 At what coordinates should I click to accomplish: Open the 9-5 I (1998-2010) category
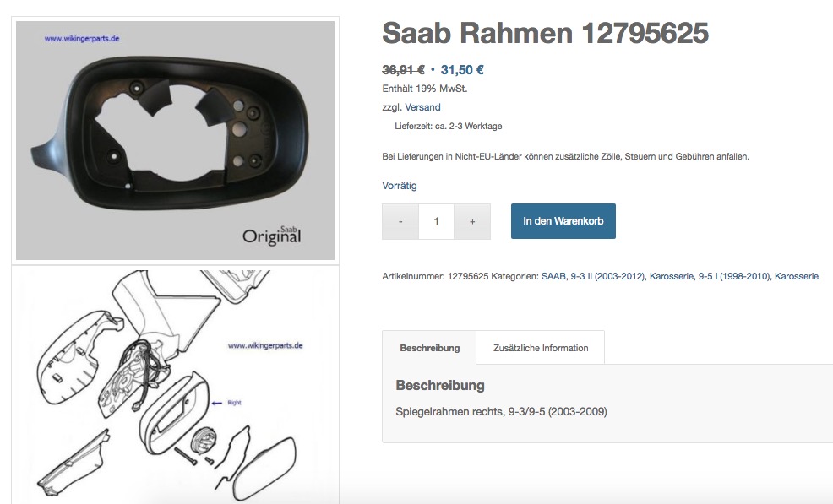tap(733, 276)
